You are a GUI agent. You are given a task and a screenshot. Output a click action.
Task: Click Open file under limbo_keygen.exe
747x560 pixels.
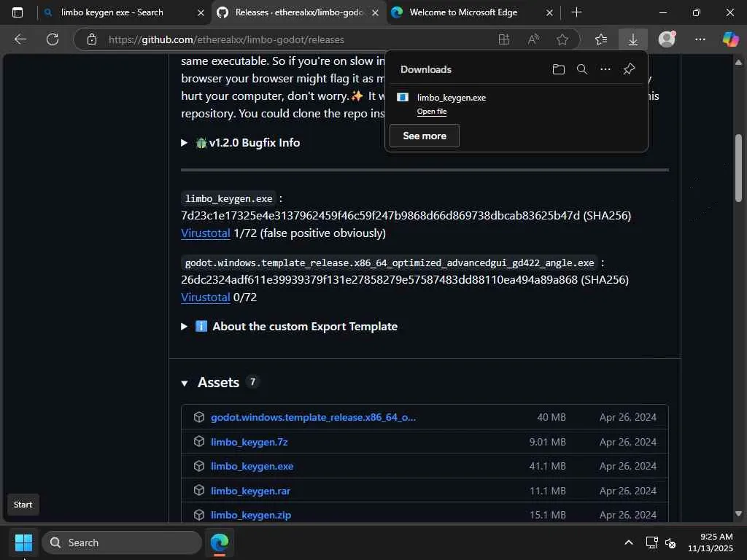[432, 112]
